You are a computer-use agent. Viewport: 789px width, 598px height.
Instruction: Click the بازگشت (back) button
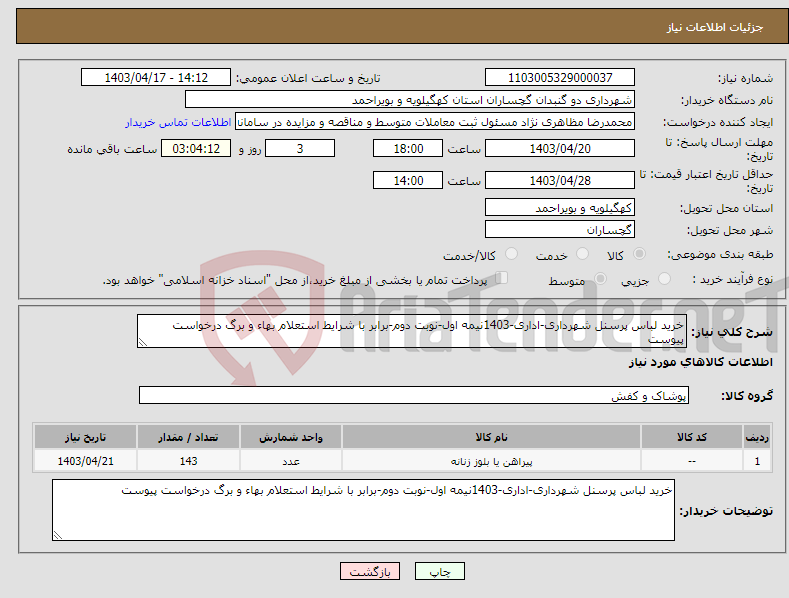[370, 571]
